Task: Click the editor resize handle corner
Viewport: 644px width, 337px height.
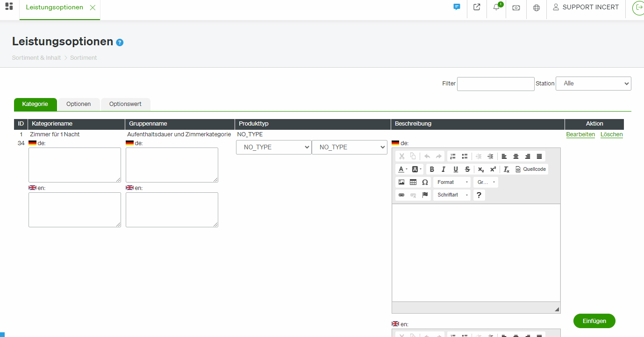Action: [x=557, y=309]
